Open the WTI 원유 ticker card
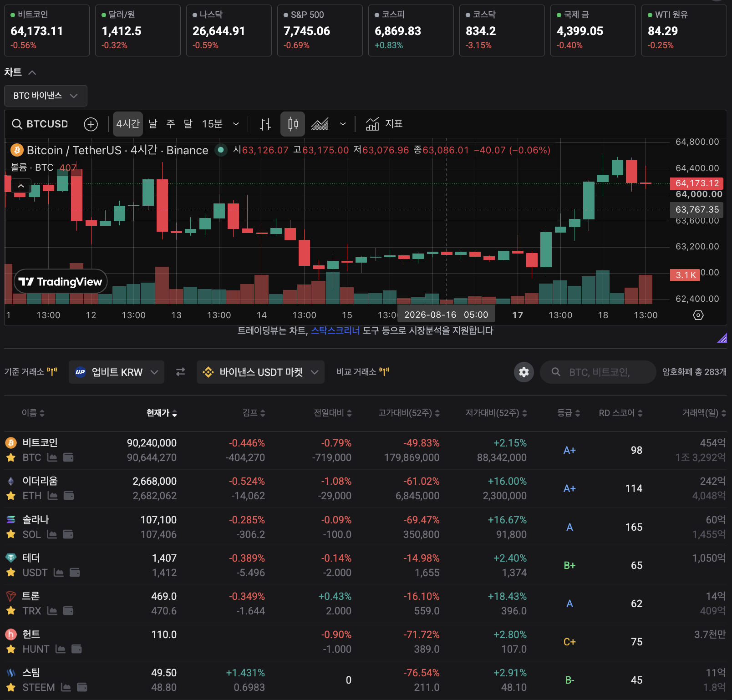The width and height of the screenshot is (732, 700). point(684,30)
